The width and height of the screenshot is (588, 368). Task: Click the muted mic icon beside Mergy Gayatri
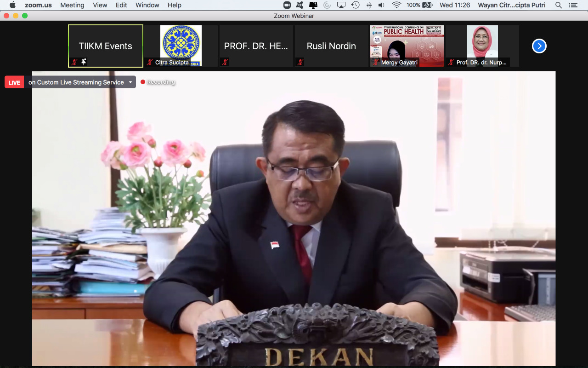pos(376,62)
